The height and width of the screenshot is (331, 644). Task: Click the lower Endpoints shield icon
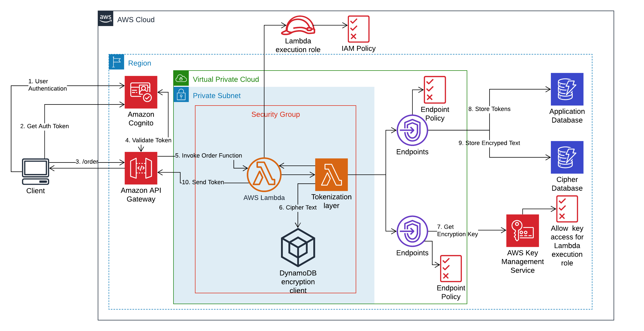point(412,231)
